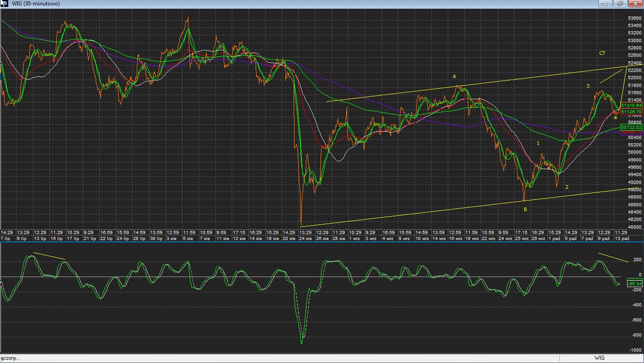The width and height of the screenshot is (644, 363).
Task: Minimize the WIG chart window
Action: coord(606,4)
